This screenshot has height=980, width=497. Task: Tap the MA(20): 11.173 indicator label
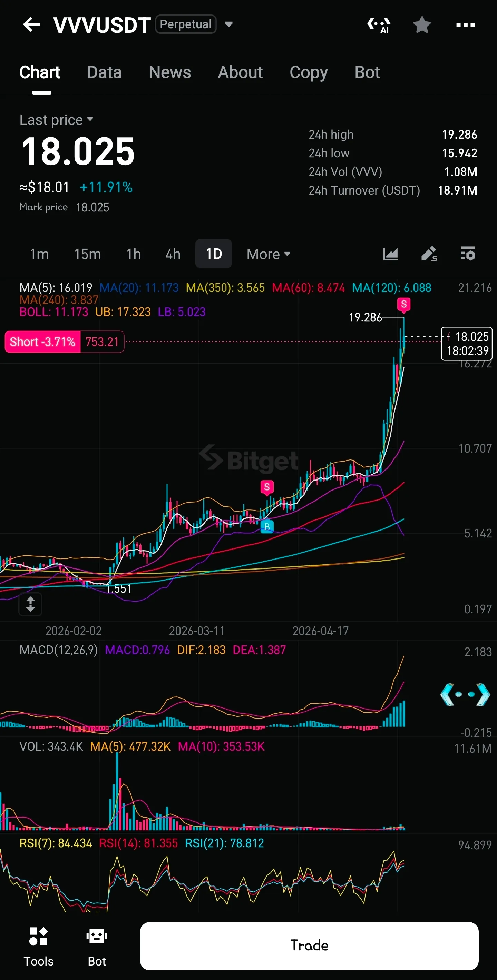(x=139, y=288)
